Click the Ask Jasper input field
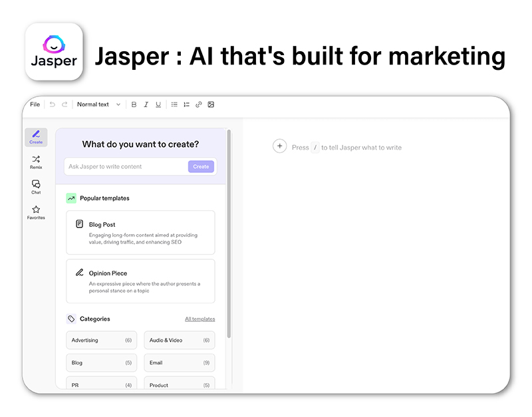This screenshot has height=417, width=532. tap(126, 167)
